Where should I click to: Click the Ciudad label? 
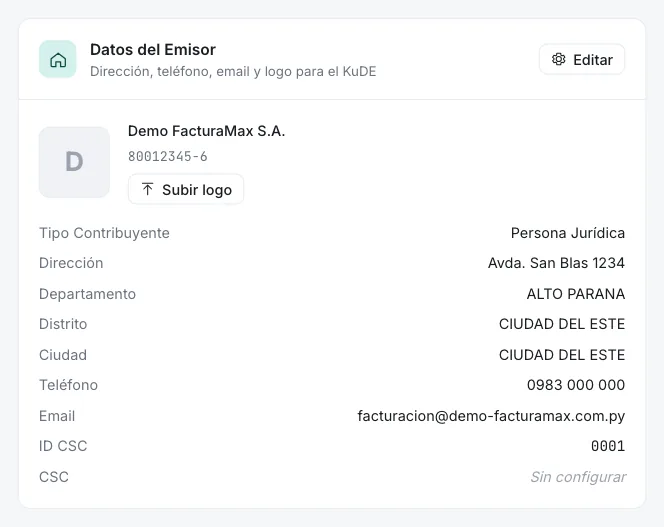pyautogui.click(x=63, y=355)
